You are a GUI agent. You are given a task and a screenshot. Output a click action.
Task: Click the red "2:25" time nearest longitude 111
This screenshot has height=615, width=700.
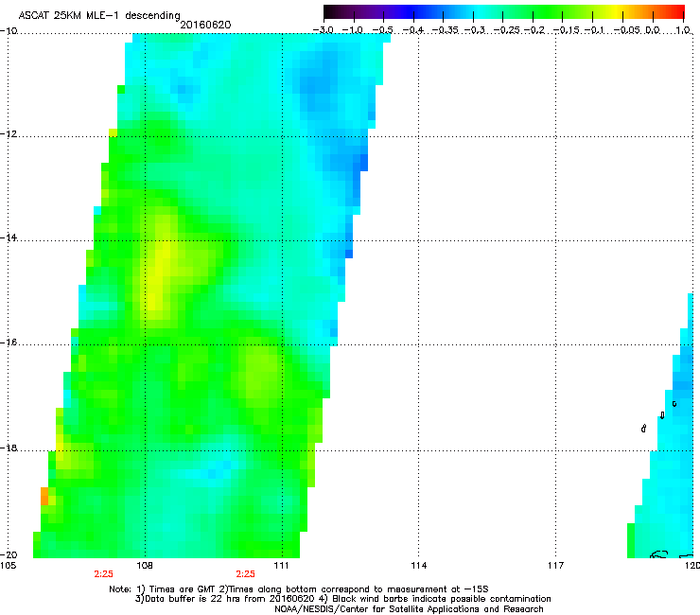coord(246,574)
